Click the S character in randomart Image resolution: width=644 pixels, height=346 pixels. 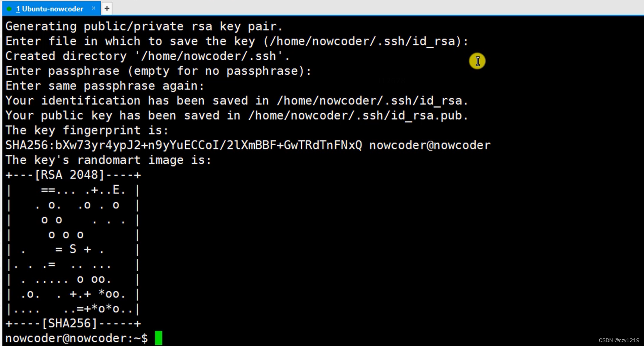(73, 249)
